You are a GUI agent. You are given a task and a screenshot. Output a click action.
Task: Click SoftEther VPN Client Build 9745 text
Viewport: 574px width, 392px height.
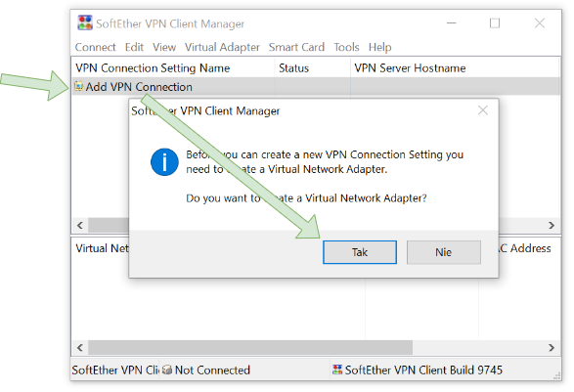coord(423,370)
